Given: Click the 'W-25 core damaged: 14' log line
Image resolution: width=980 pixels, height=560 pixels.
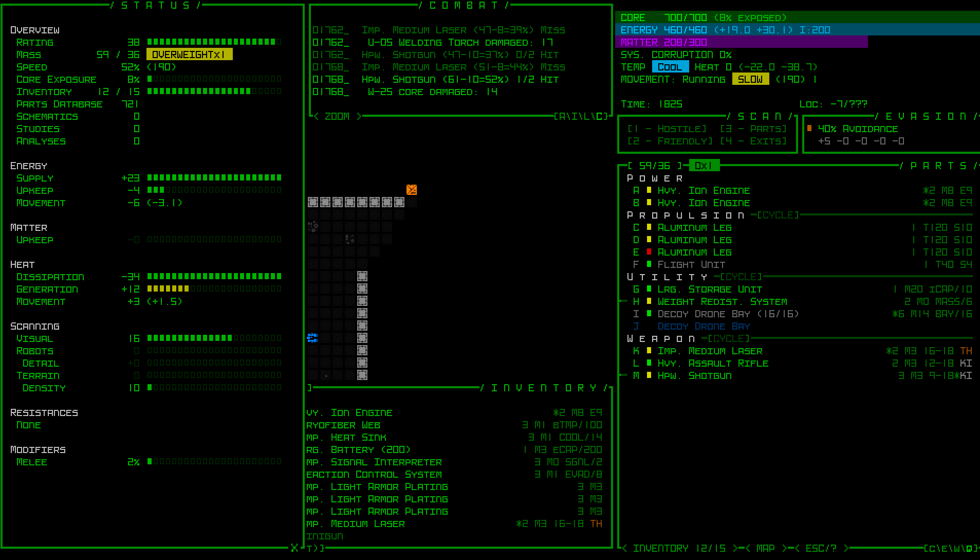Looking at the screenshot, I should tap(405, 92).
